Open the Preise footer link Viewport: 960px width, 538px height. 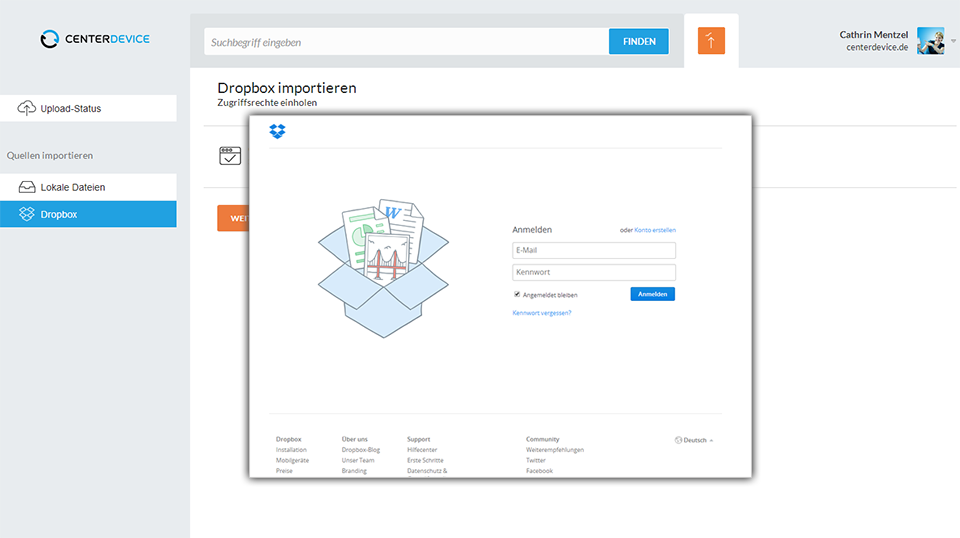(x=284, y=471)
